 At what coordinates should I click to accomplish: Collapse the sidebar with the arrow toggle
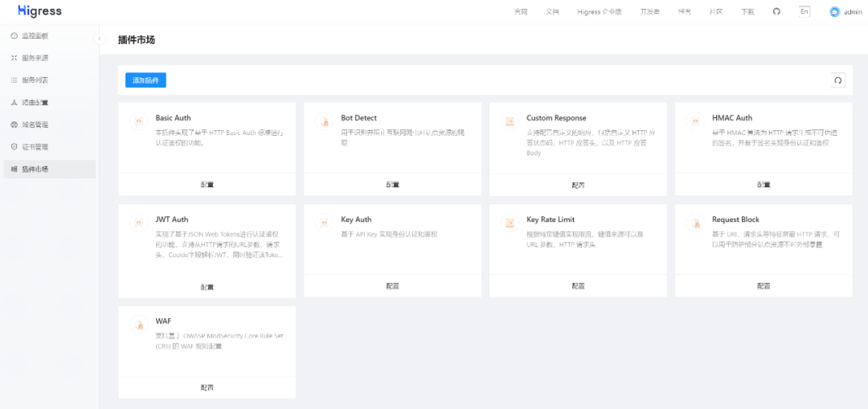point(99,39)
